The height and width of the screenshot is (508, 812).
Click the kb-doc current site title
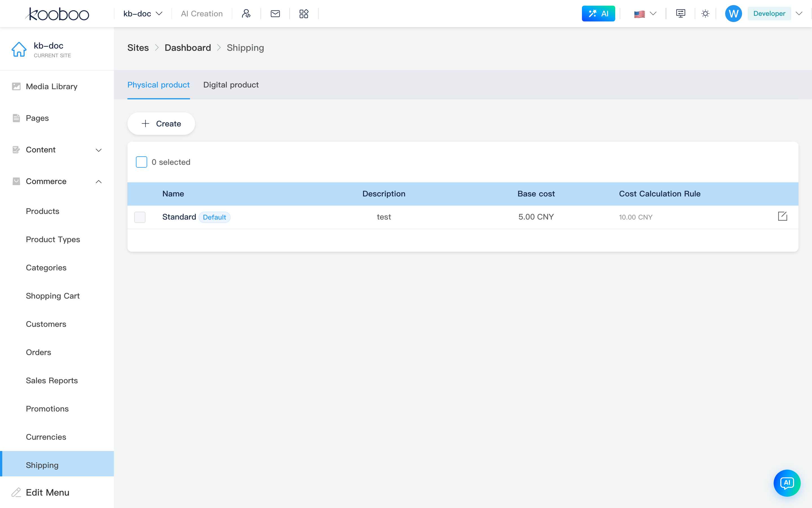[x=48, y=45]
